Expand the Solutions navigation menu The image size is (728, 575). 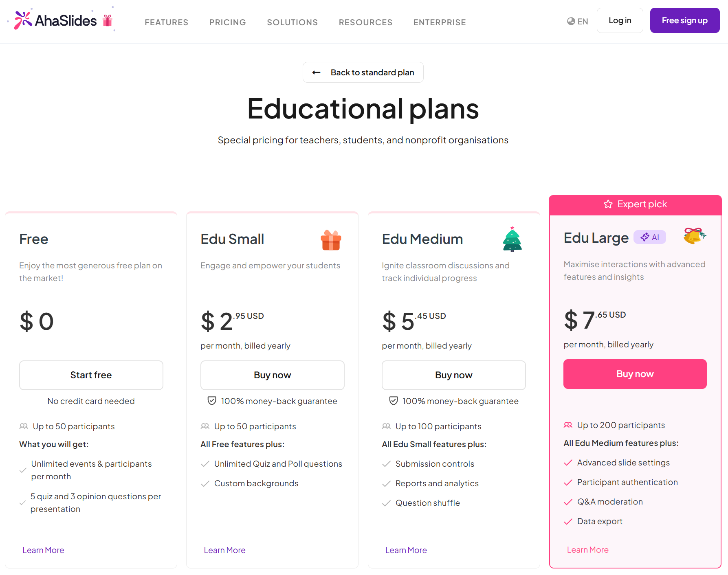292,22
